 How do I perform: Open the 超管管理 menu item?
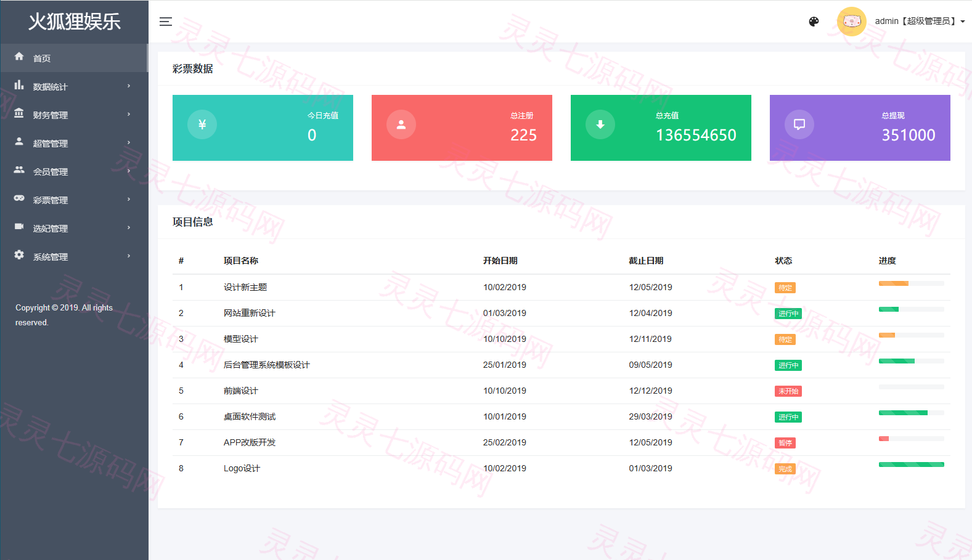click(x=74, y=143)
